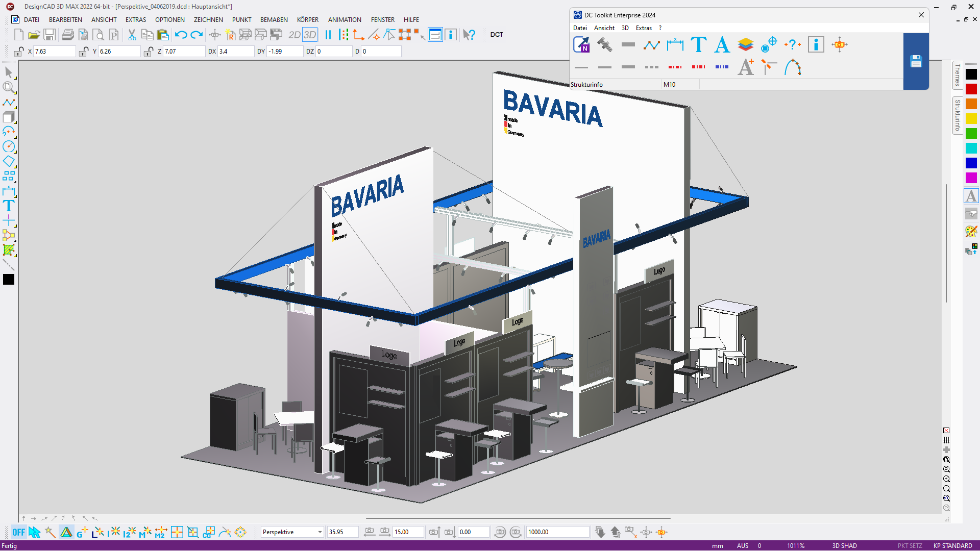980x551 pixels.
Task: Toggle the Z coordinate lock
Action: [x=149, y=52]
